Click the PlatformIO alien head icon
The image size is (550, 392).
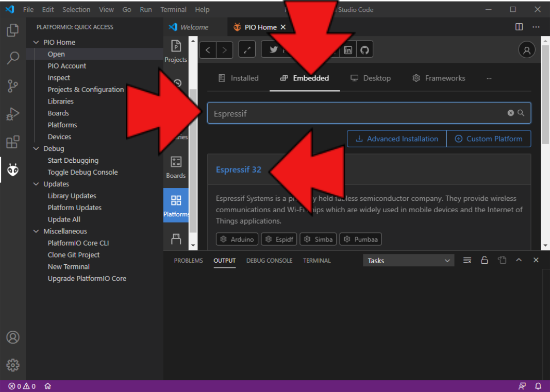13,169
